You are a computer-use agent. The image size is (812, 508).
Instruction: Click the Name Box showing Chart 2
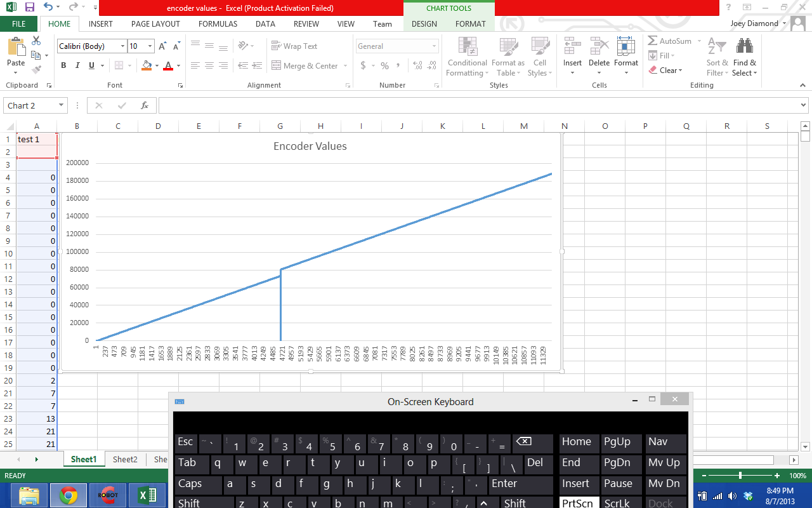click(x=36, y=105)
